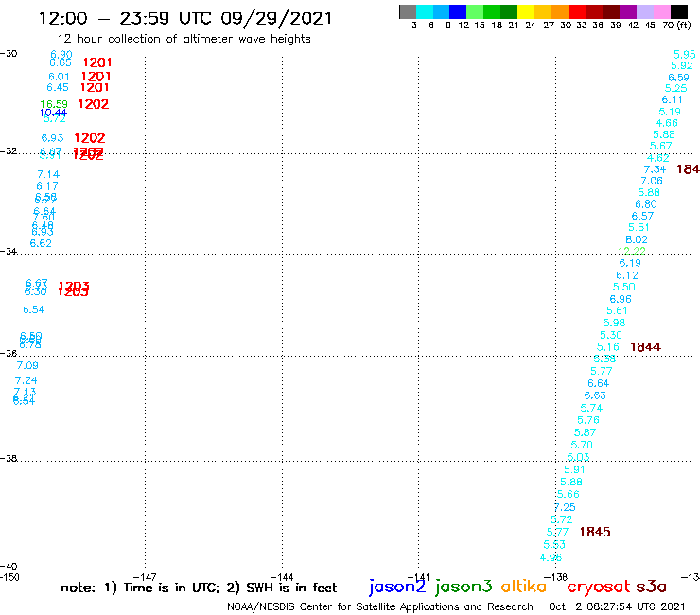Click the dark red 1845 time label
700x615 pixels.
[595, 532]
